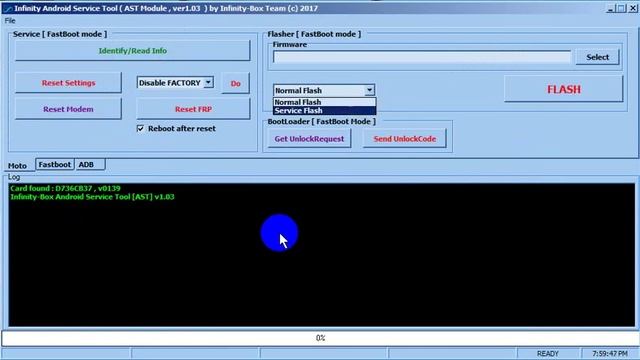Click the Reset Settings button
Viewport: 640px width, 360px height.
point(68,83)
